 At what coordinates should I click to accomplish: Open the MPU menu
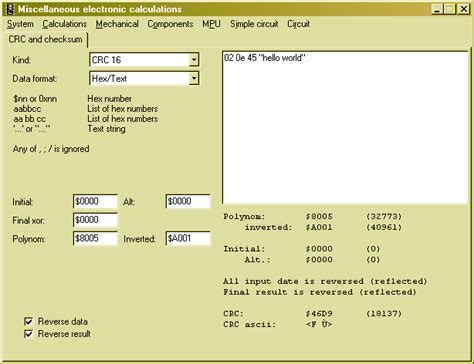(211, 24)
